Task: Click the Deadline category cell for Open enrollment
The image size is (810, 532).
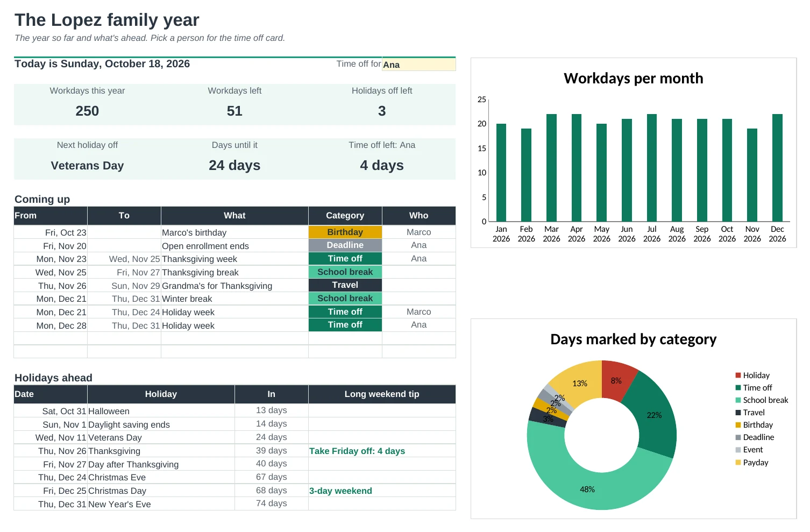Action: click(345, 245)
